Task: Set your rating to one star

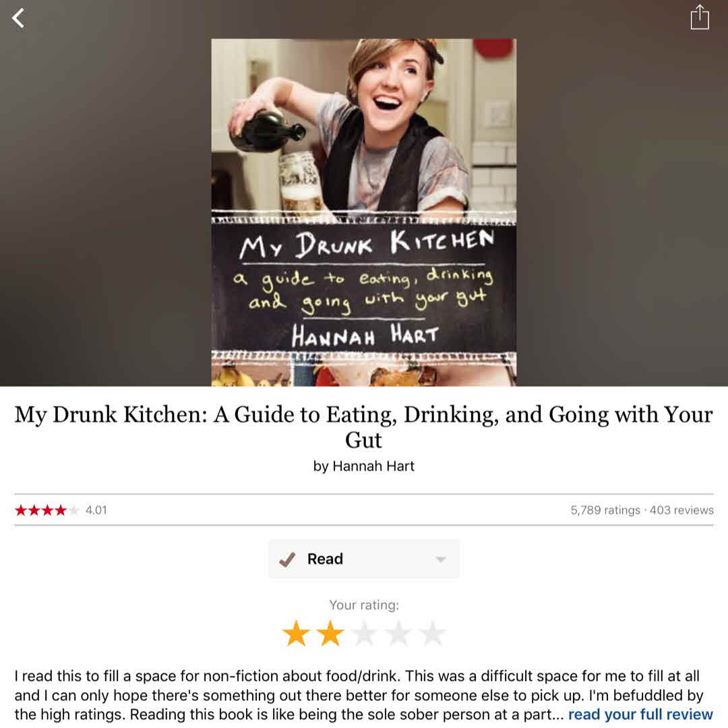Action: 296,633
